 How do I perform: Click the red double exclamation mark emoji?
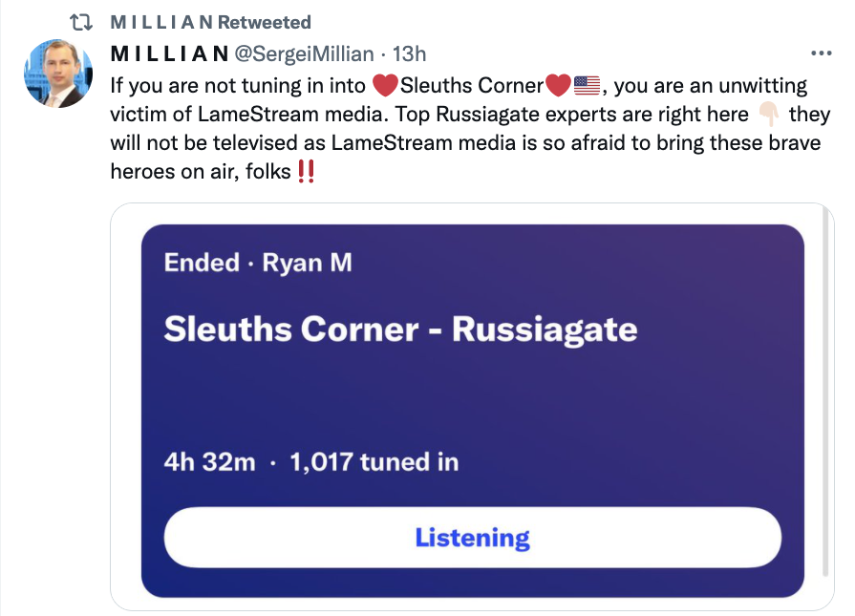pyautogui.click(x=306, y=171)
